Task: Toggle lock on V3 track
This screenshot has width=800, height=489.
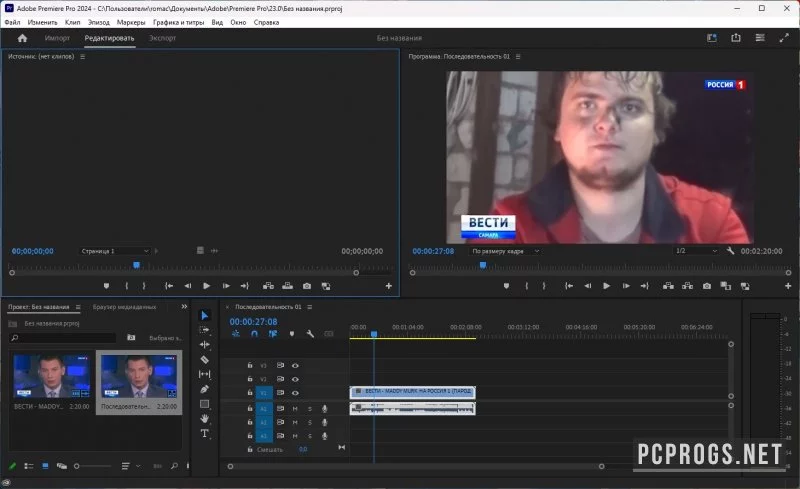Action: [249, 365]
